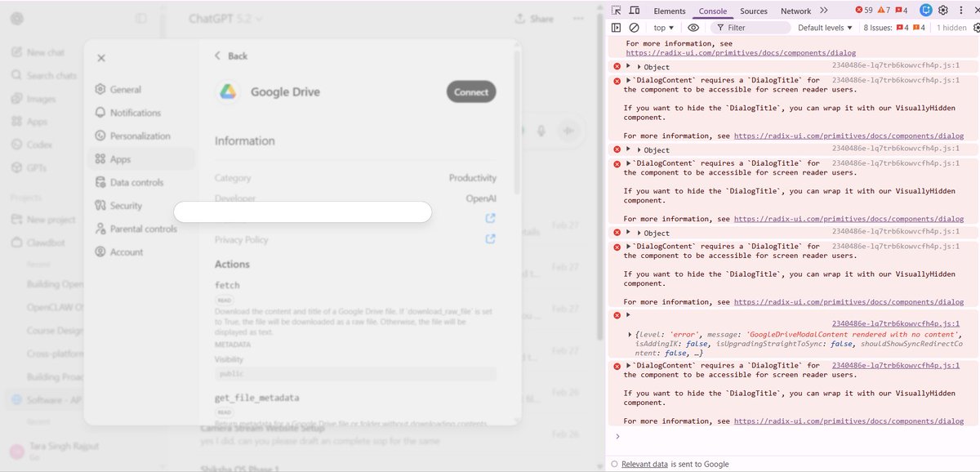Start a New chat from the sidebar
980x472 pixels.
click(x=38, y=52)
